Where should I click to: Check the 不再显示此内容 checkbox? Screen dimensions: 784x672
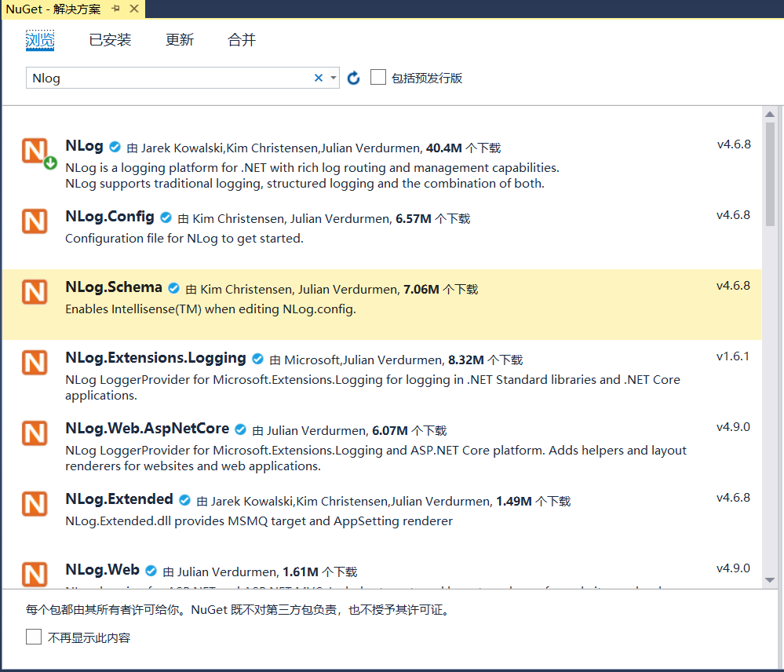point(34,637)
